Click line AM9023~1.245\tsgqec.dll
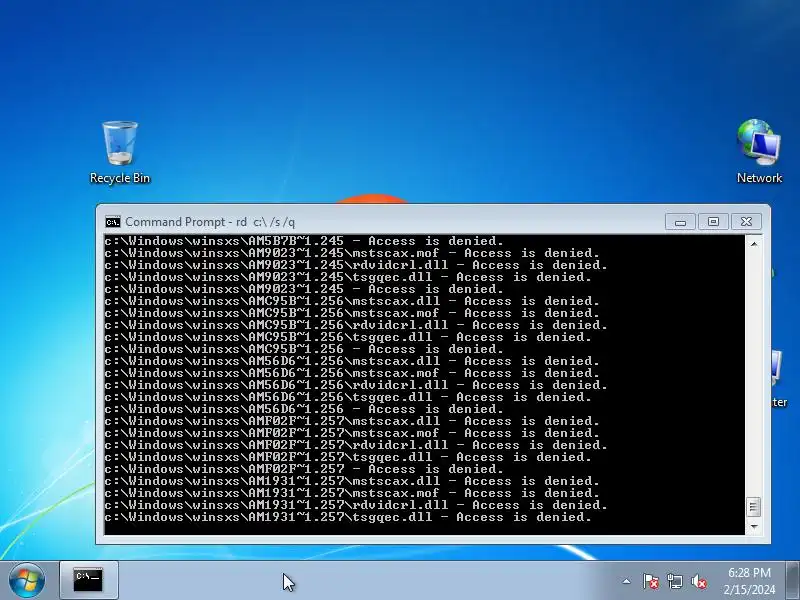The width and height of the screenshot is (800, 600). click(348, 277)
